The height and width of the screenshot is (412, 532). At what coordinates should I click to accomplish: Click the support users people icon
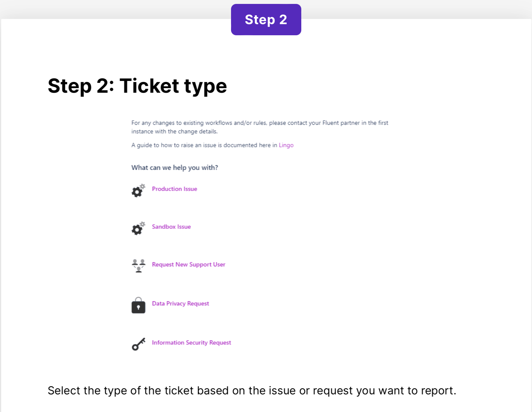click(x=139, y=265)
